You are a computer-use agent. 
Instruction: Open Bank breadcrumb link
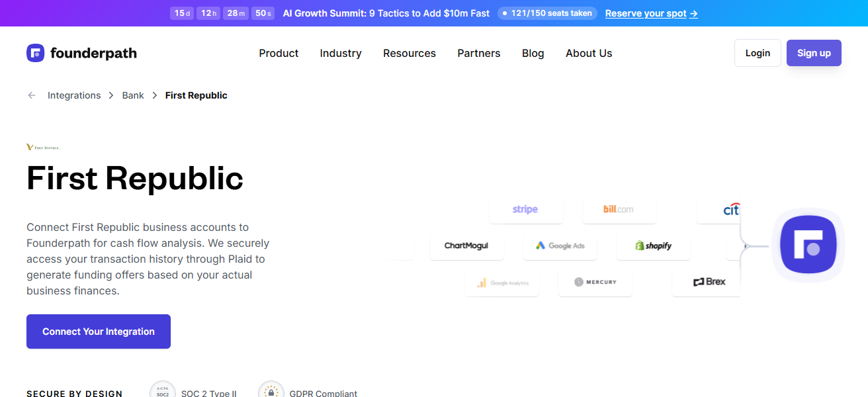(133, 95)
